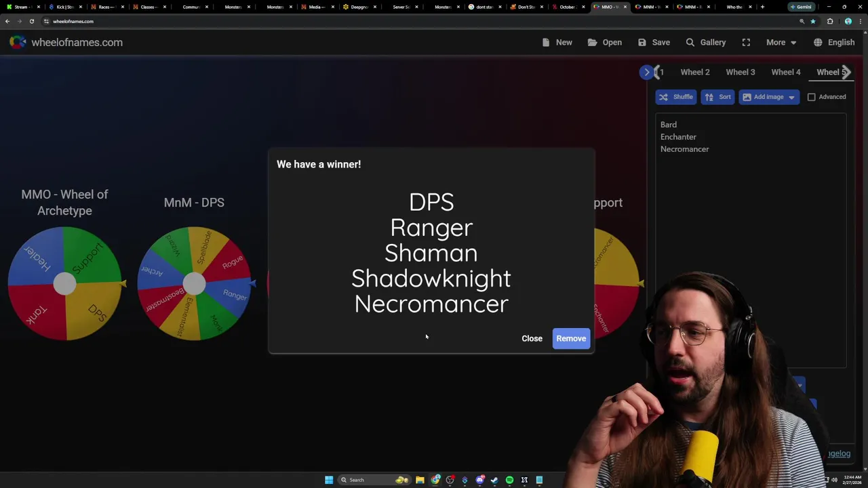This screenshot has height=488, width=868.
Task: Spin the MMO Wheel of Archetype
Action: (x=64, y=283)
